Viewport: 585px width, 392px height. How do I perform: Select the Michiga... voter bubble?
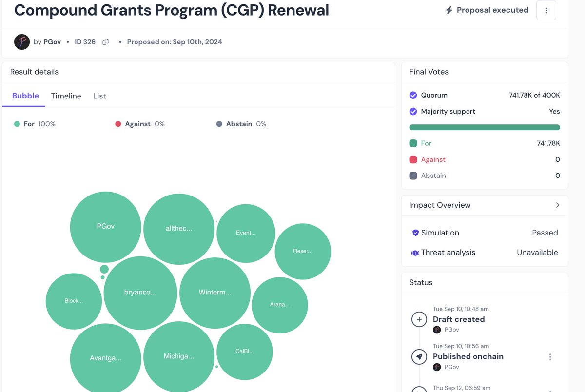point(179,356)
